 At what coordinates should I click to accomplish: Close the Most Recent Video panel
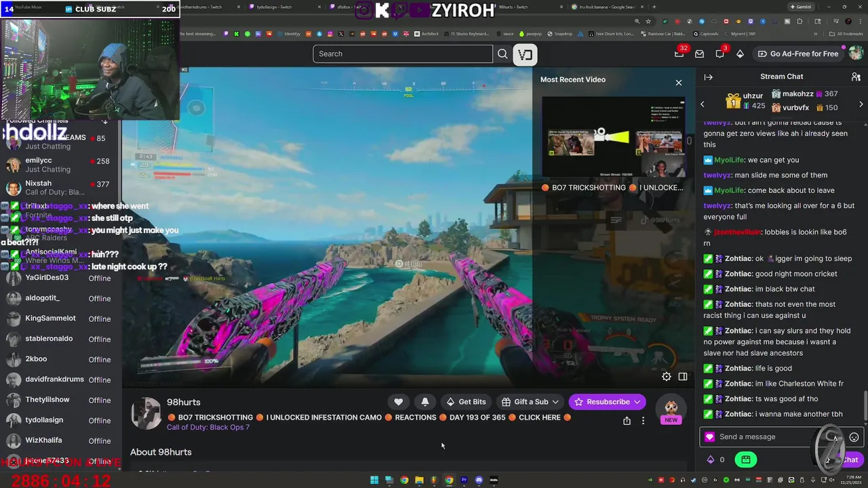tap(679, 83)
